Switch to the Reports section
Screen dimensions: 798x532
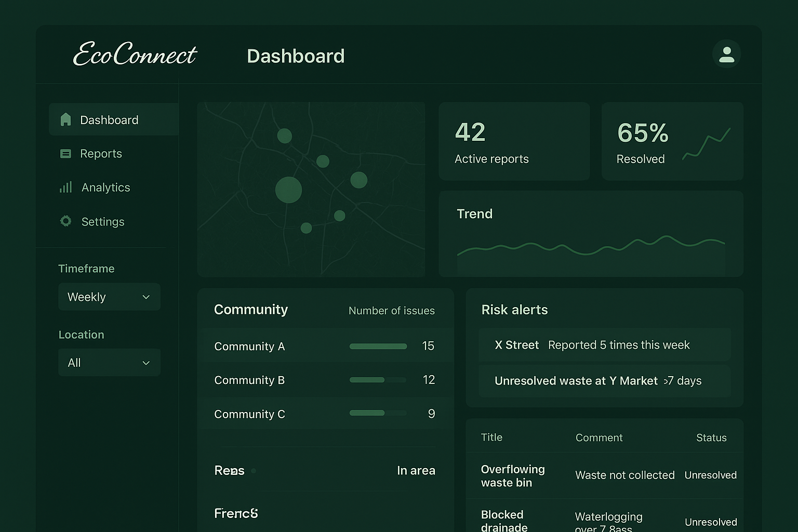click(101, 153)
